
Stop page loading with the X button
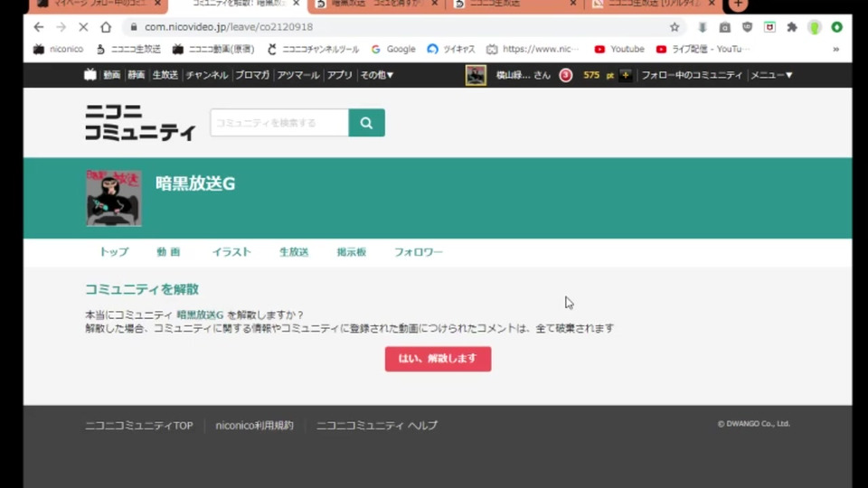coord(83,26)
